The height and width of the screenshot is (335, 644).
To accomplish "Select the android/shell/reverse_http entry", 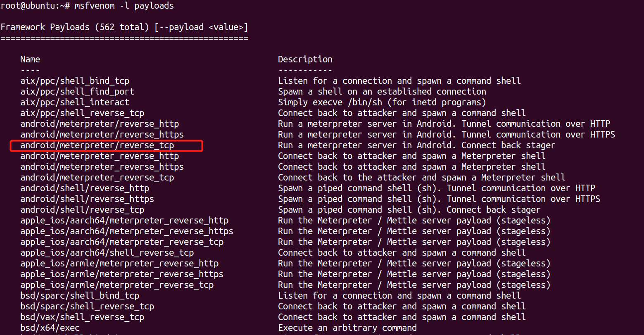I will 85,188.
